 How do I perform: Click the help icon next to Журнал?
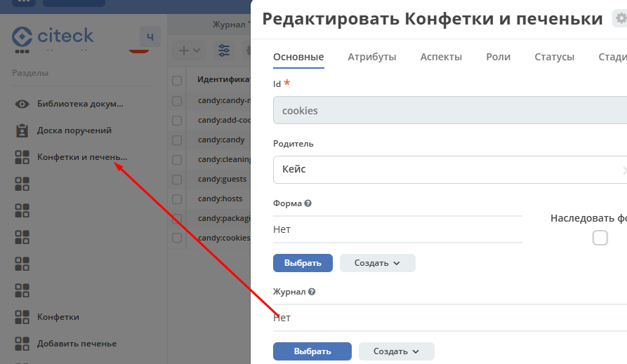click(x=312, y=292)
